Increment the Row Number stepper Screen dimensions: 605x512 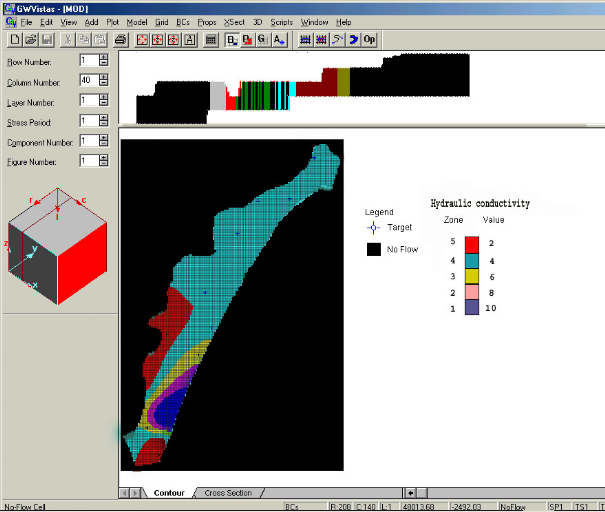103,58
